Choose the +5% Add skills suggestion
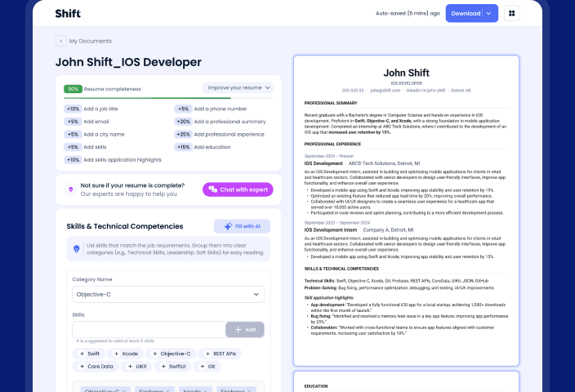Image resolution: width=575 pixels, height=392 pixels. point(85,147)
